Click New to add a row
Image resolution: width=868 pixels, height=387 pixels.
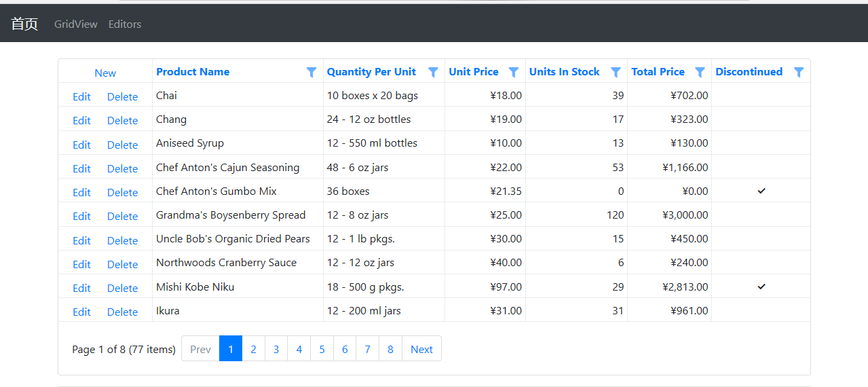[105, 73]
